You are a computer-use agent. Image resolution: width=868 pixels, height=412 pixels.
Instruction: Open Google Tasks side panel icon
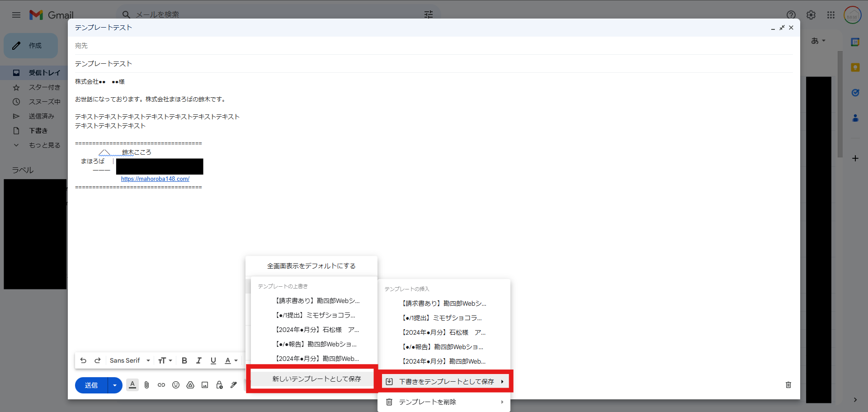pos(855,93)
